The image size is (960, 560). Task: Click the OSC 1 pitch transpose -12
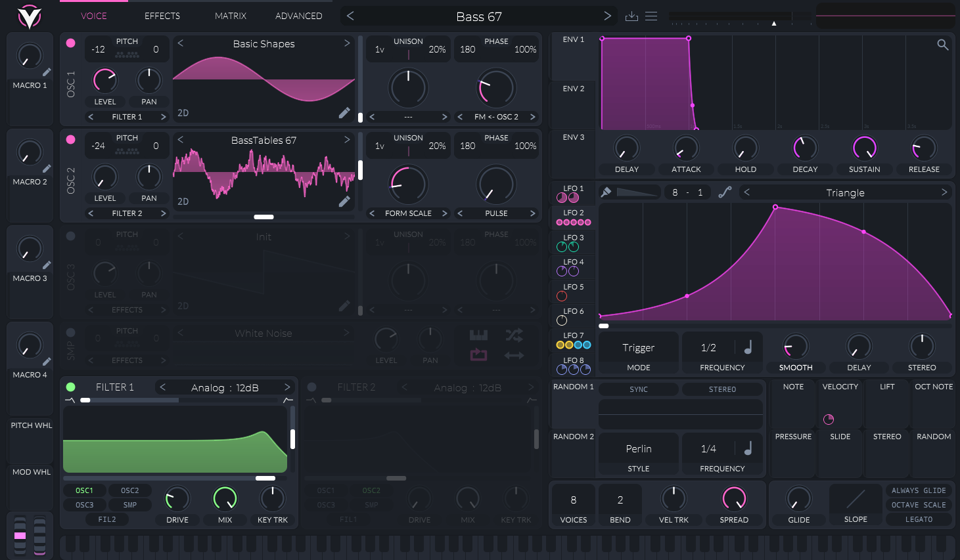(x=98, y=49)
